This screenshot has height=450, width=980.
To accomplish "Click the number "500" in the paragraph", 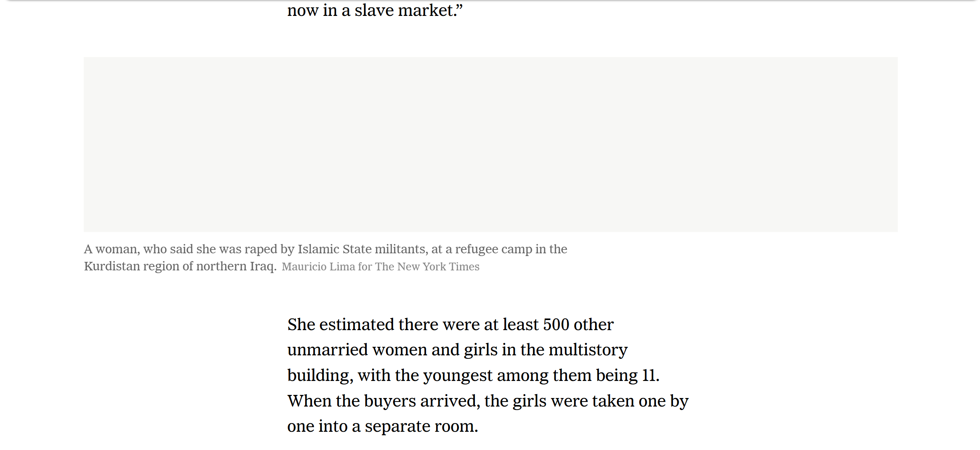I will click(x=556, y=325).
